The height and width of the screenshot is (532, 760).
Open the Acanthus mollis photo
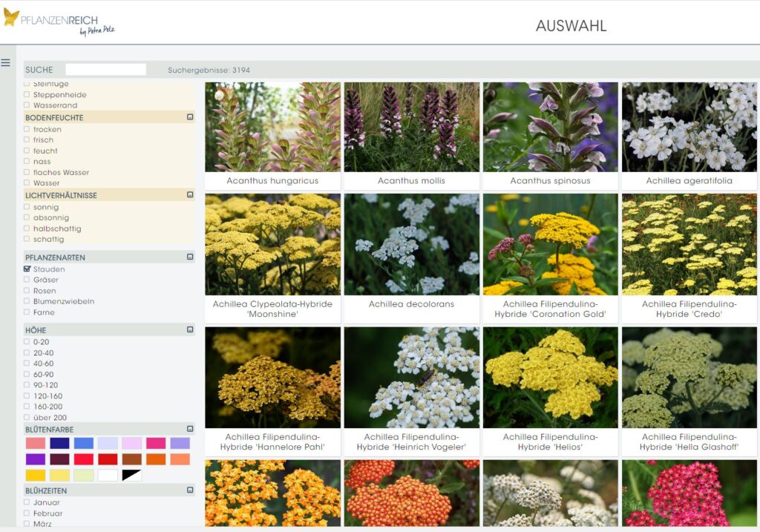(x=411, y=127)
